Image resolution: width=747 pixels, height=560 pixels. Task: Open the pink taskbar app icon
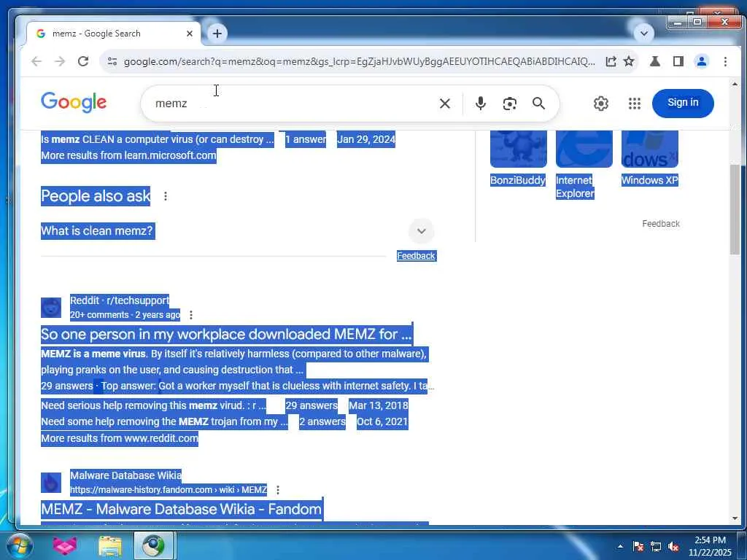coord(65,545)
